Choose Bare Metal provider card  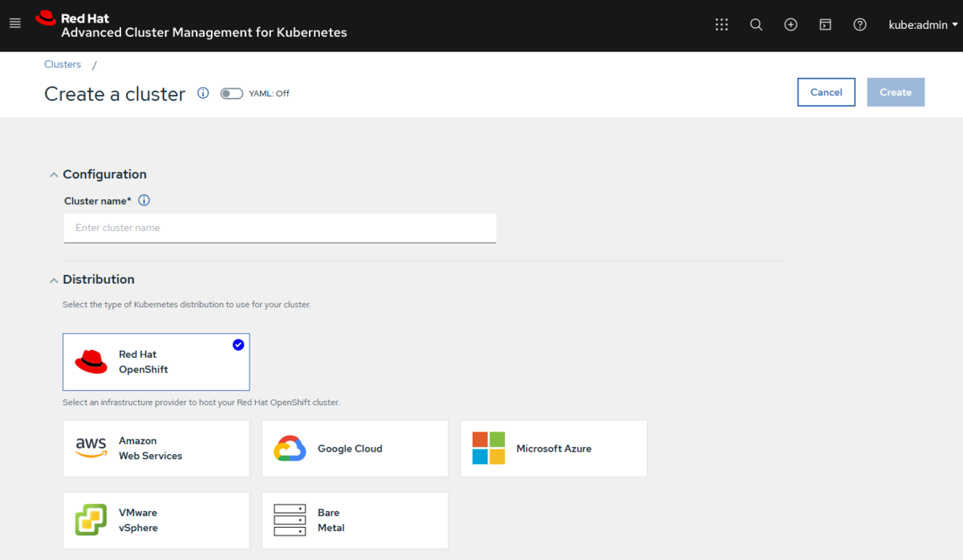coord(355,520)
